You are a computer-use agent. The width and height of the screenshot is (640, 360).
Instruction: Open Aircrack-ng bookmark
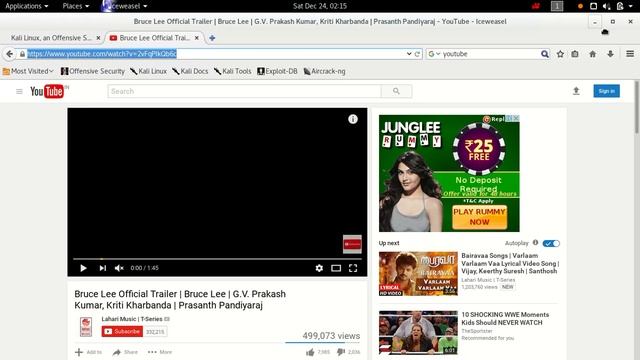[x=324, y=71]
